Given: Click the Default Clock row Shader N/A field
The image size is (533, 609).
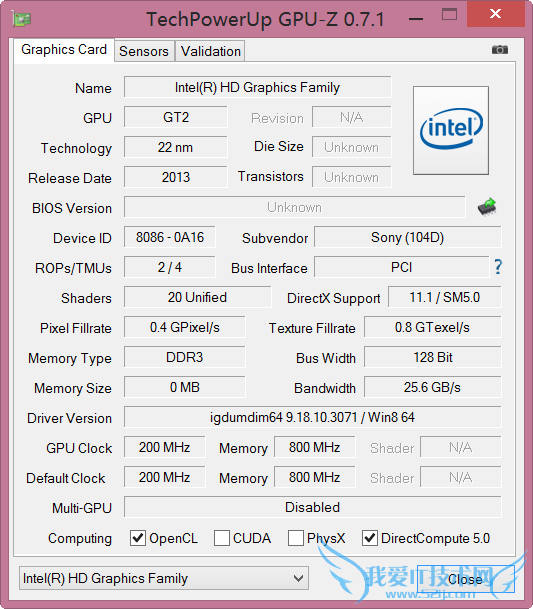Looking at the screenshot, I should [461, 477].
